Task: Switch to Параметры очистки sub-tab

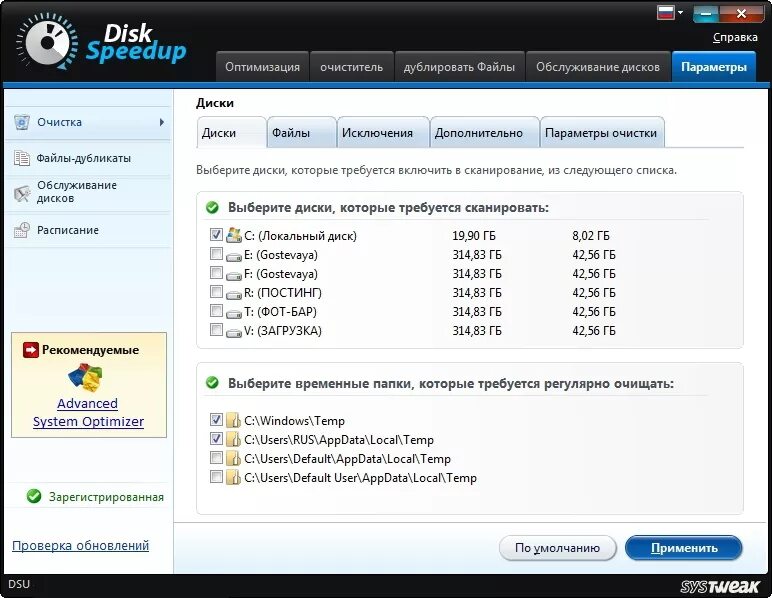Action: coord(602,132)
